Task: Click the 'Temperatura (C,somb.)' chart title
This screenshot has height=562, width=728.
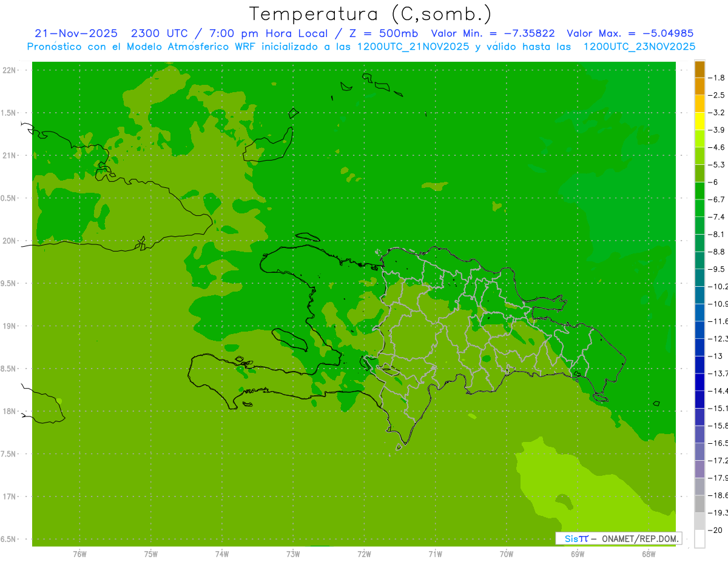Action: [x=370, y=14]
